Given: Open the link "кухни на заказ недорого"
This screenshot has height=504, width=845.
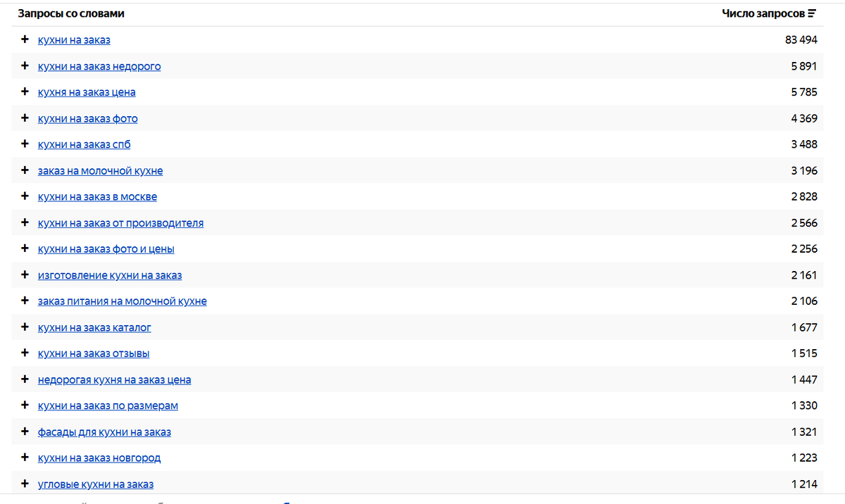Looking at the screenshot, I should point(99,66).
